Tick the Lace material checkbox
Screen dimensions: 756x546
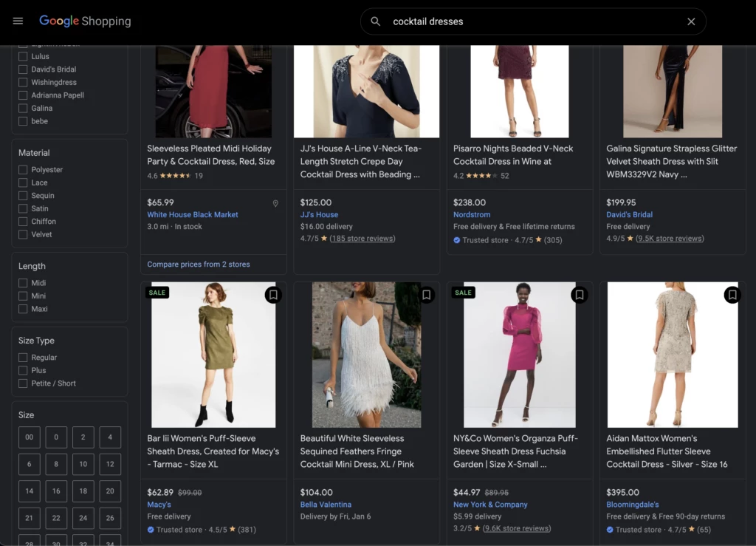[23, 182]
